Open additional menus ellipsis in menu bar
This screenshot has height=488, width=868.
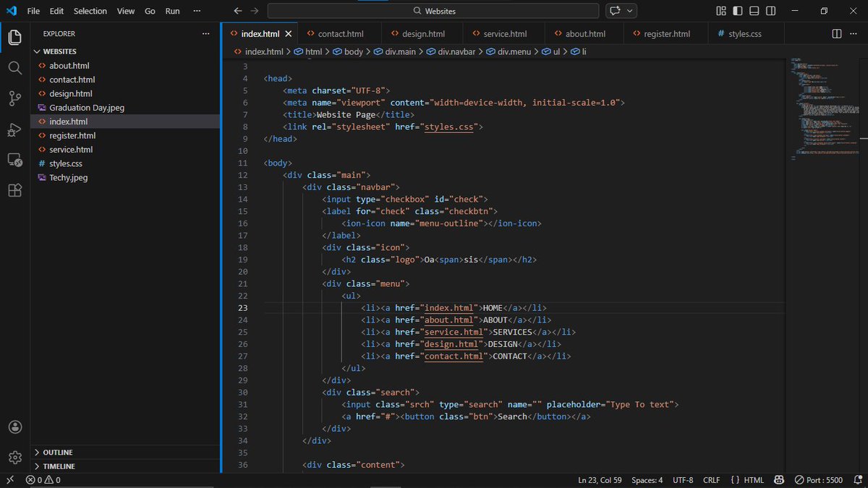pyautogui.click(x=198, y=11)
